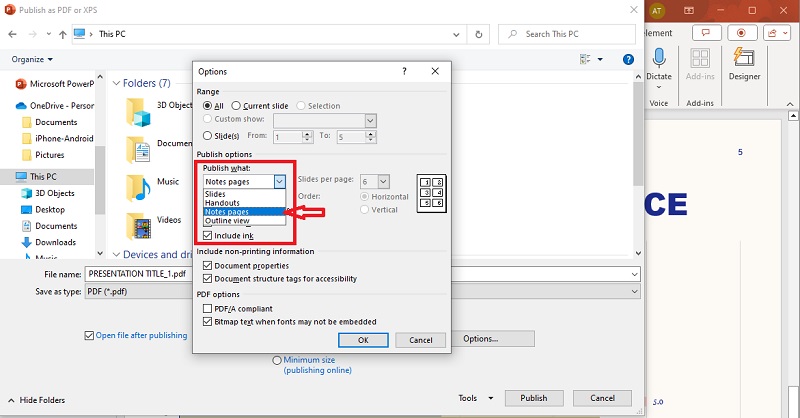Open the Publish what dropdown arrow
Screen dimensions: 800x418
click(279, 181)
